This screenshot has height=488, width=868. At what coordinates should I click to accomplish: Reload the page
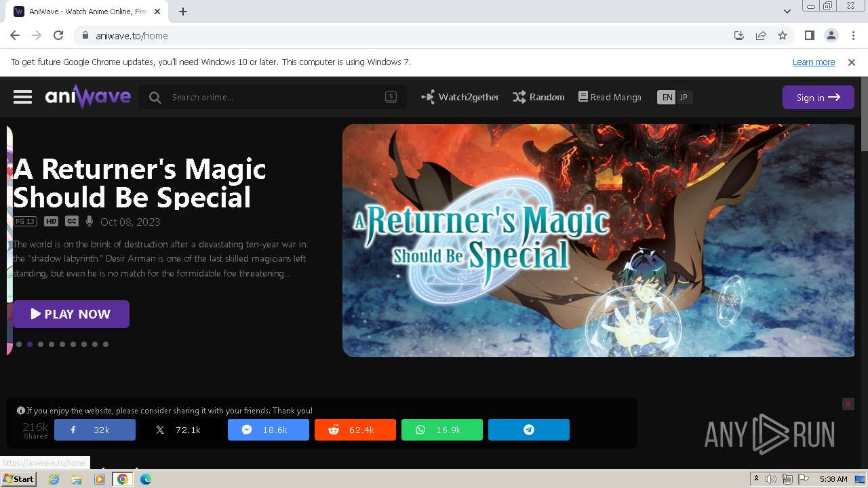click(x=58, y=35)
